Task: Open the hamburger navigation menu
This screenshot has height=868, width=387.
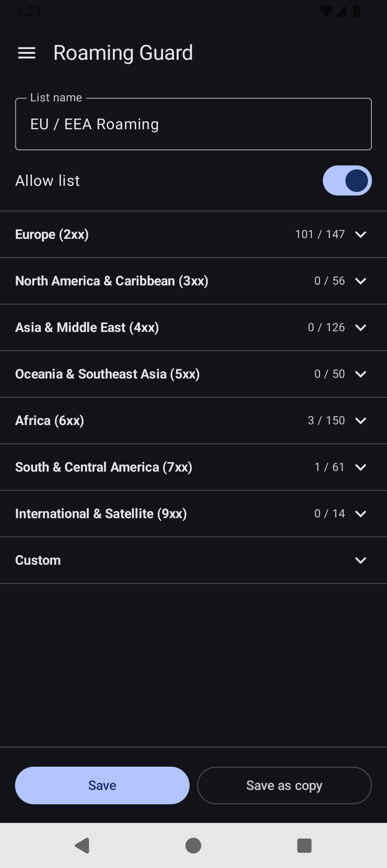Action: point(27,53)
